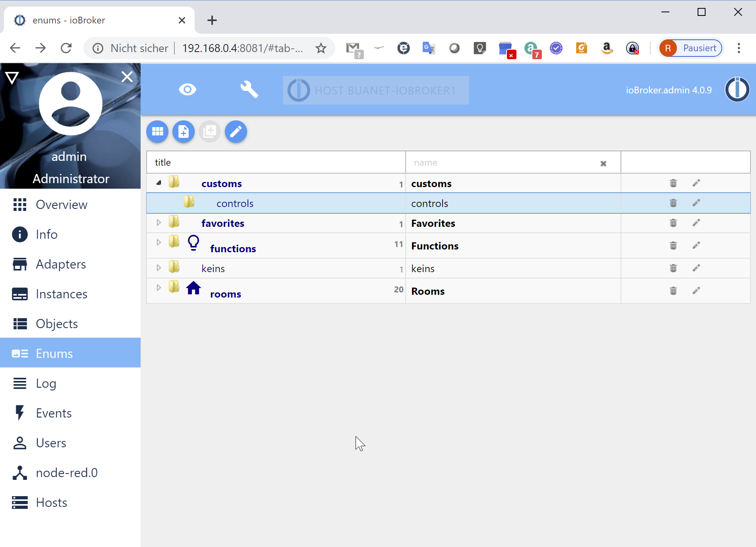Switch to the Log section

[x=46, y=383]
